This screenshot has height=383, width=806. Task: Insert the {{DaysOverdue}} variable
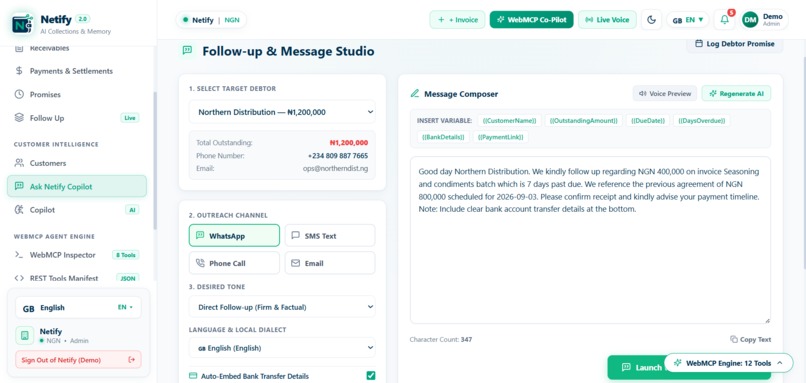(702, 121)
